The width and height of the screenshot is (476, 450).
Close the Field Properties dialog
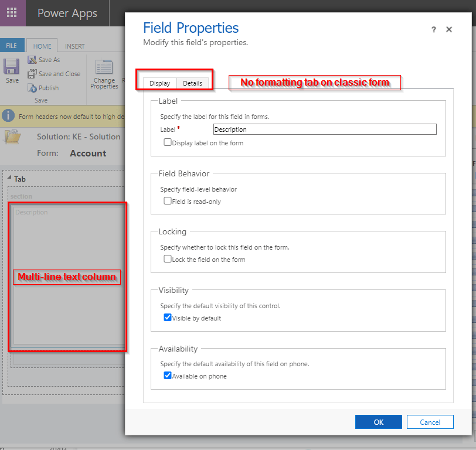[449, 29]
